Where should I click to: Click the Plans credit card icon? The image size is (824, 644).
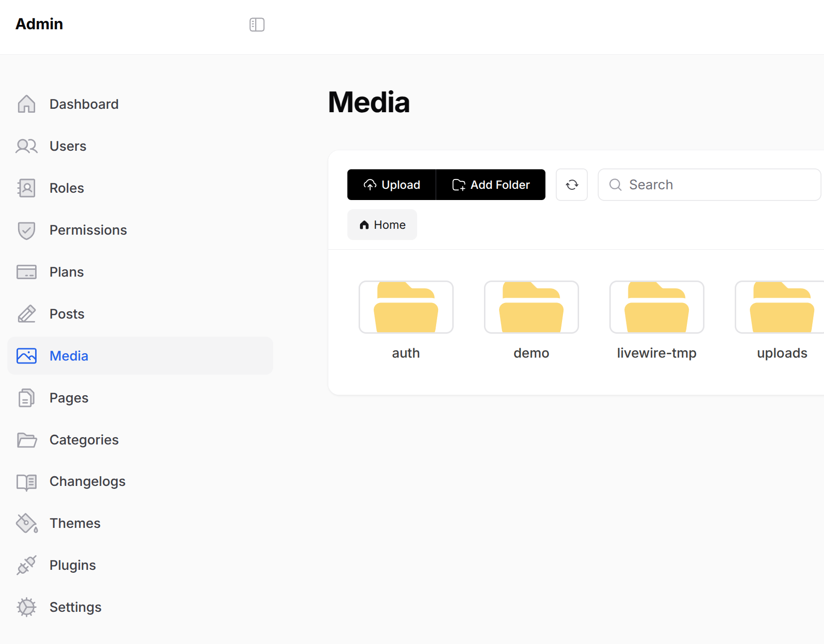pos(26,272)
